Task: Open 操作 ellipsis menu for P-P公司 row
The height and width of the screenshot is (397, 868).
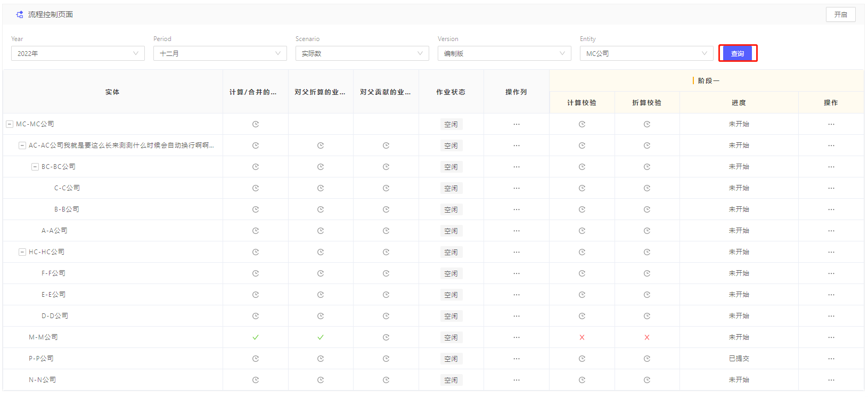Action: 831,359
